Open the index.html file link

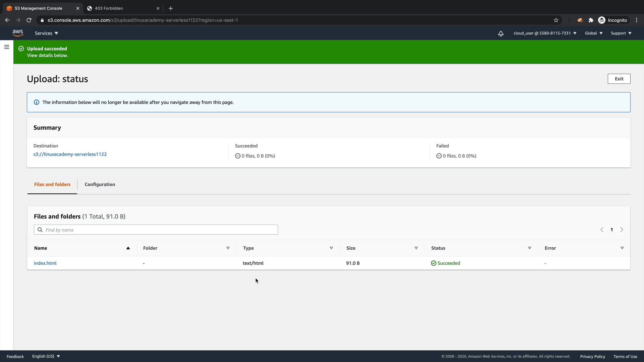point(45,263)
